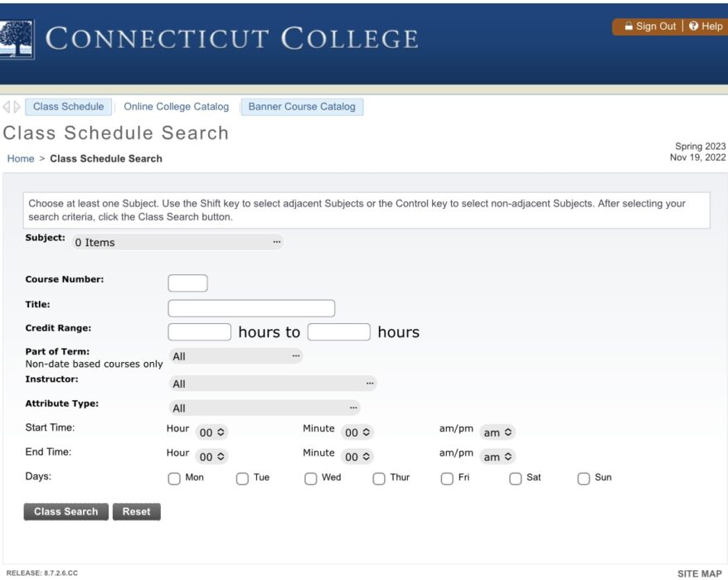Open the Subject items dropdown

[177, 243]
